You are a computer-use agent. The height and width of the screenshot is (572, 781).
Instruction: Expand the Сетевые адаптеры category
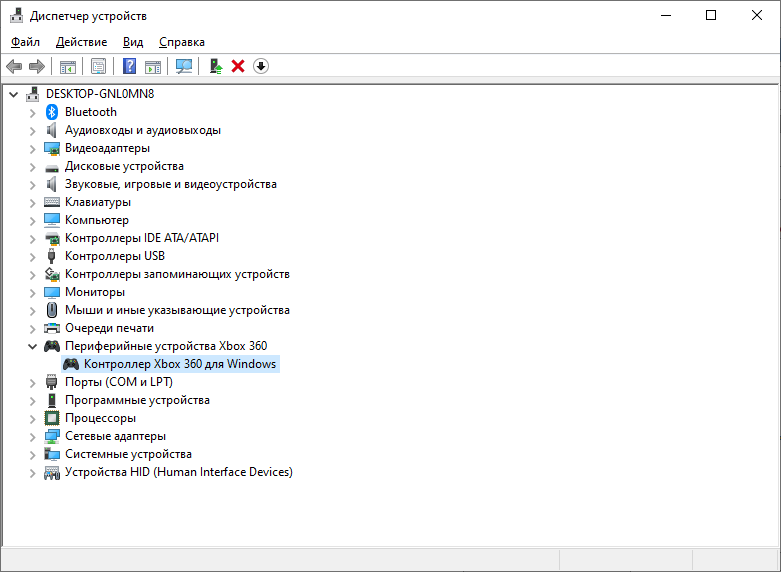pos(32,436)
